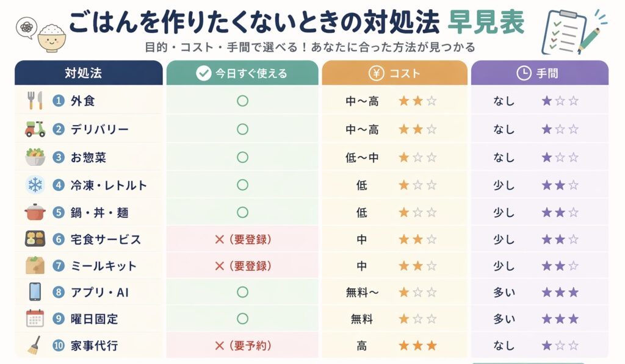Viewport: 625px width, 364px height.
Task: Tap the snowflake frozen food icon
Action: tap(35, 185)
